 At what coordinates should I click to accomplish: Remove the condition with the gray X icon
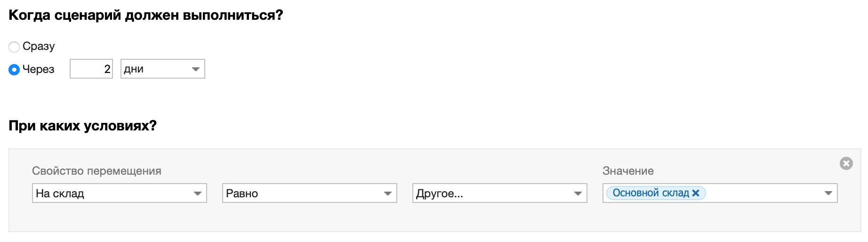846,163
